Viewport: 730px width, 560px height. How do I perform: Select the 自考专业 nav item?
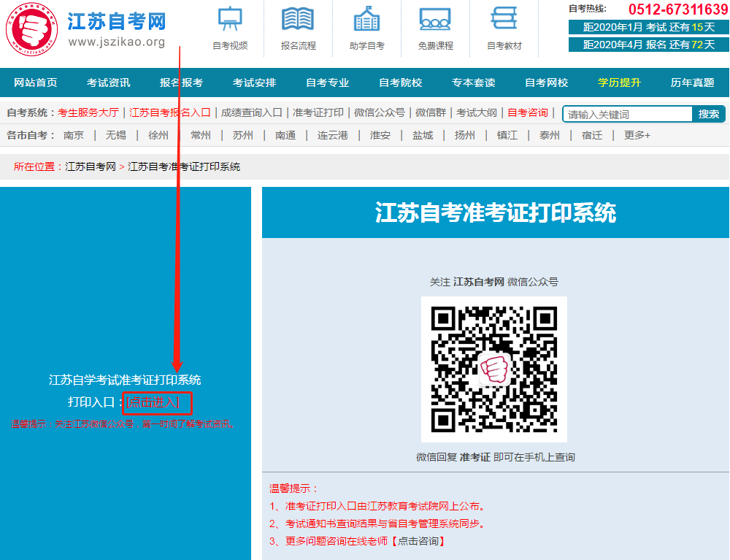tap(327, 83)
